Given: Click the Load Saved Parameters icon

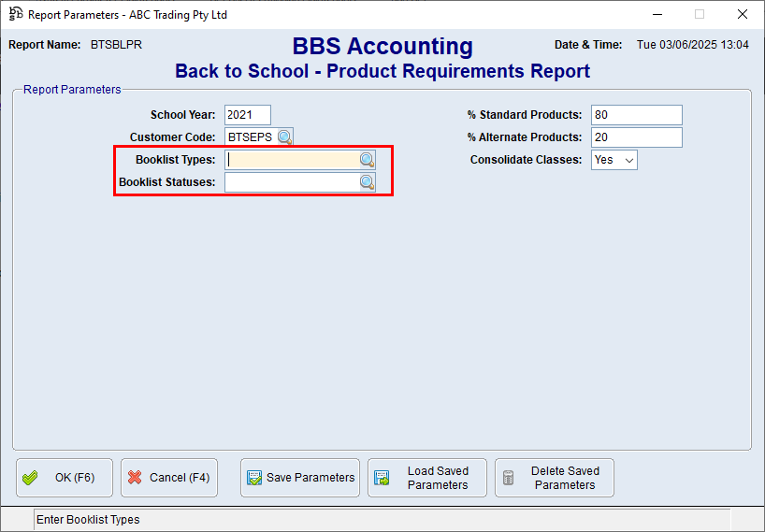Looking at the screenshot, I should pos(382,478).
